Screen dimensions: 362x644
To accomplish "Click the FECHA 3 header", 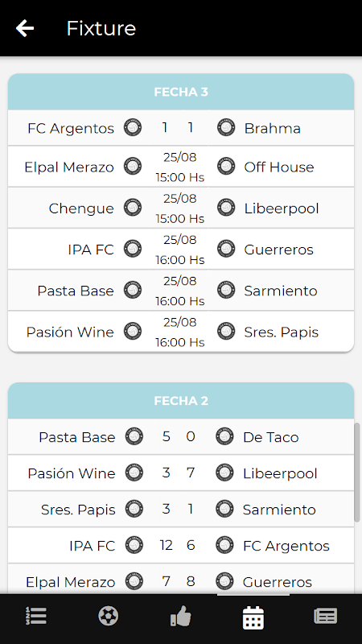I will point(181,92).
